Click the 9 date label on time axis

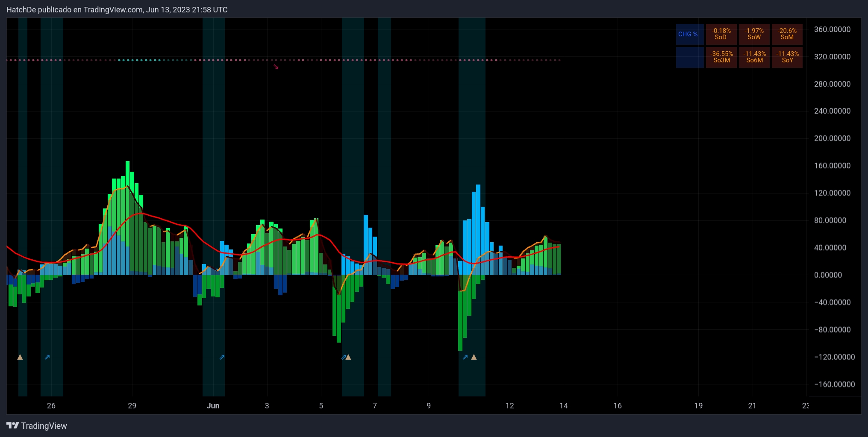(x=429, y=406)
